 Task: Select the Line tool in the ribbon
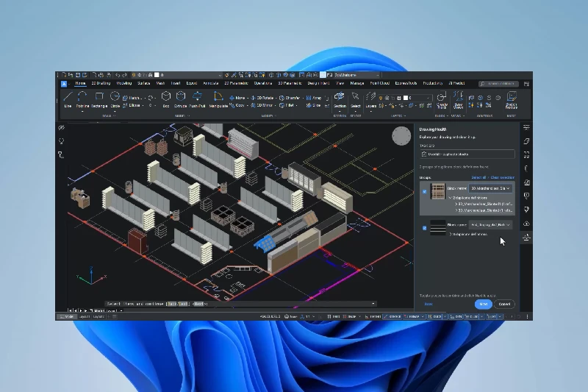click(x=68, y=98)
